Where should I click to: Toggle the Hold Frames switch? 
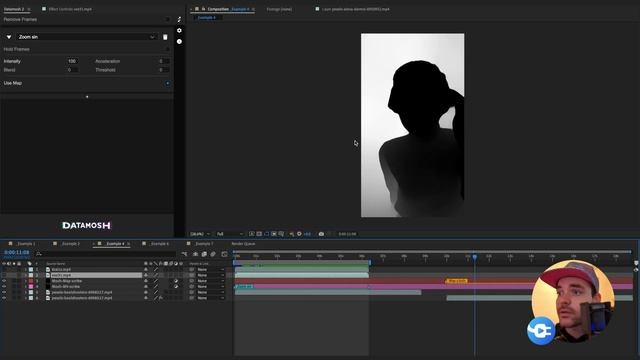[x=167, y=49]
